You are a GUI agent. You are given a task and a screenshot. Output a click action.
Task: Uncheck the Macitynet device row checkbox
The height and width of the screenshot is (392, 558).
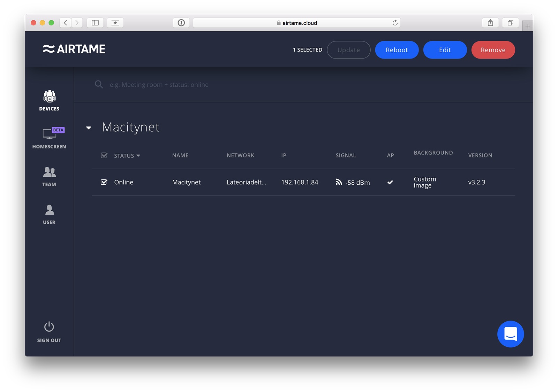point(104,182)
